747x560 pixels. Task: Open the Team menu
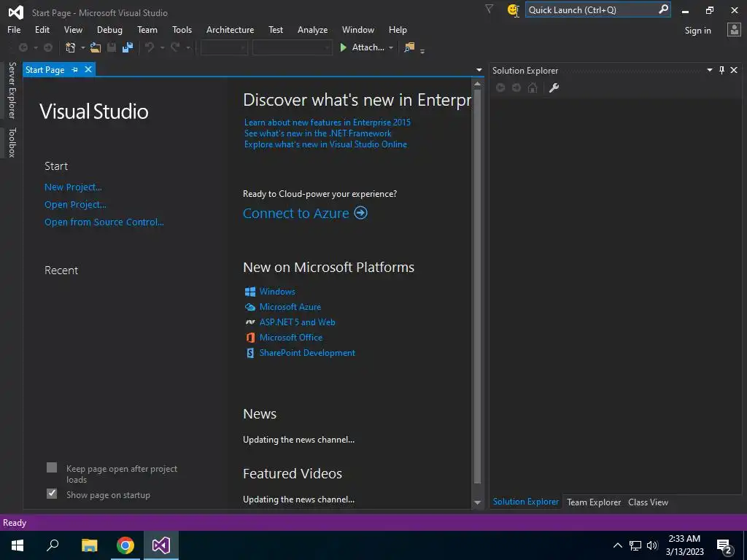147,29
